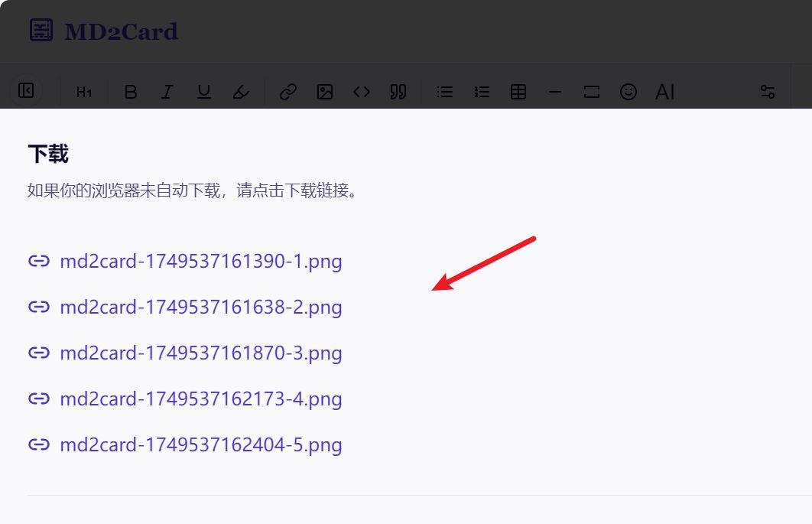The width and height of the screenshot is (812, 524).
Task: Download md2card-1749537161870-3.png
Action: 200,353
